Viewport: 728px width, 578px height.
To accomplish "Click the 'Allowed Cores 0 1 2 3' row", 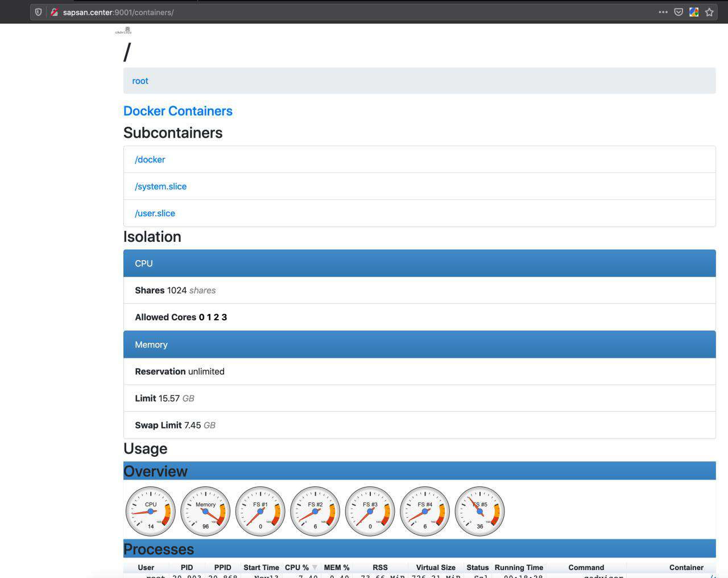I will [420, 317].
